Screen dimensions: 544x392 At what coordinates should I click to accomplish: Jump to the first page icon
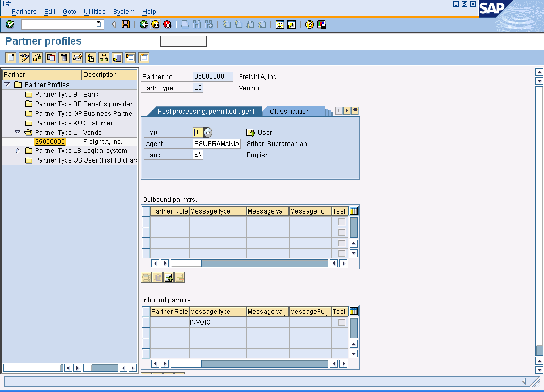click(x=226, y=24)
